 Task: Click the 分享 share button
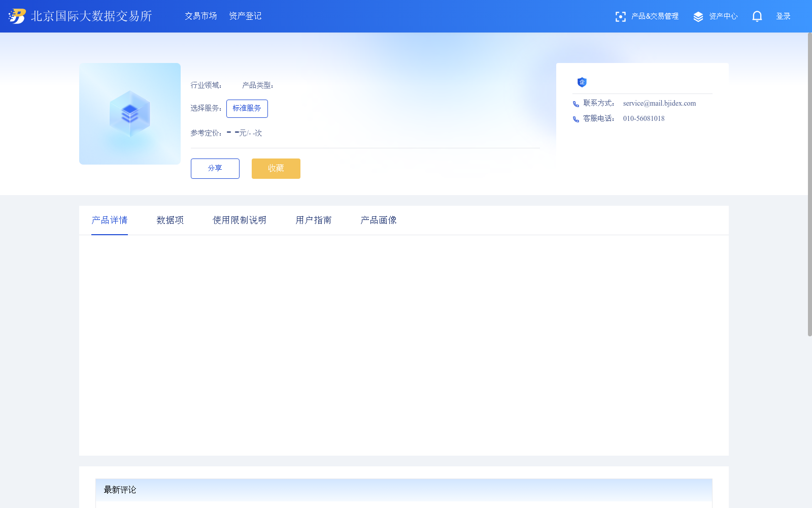pyautogui.click(x=215, y=168)
